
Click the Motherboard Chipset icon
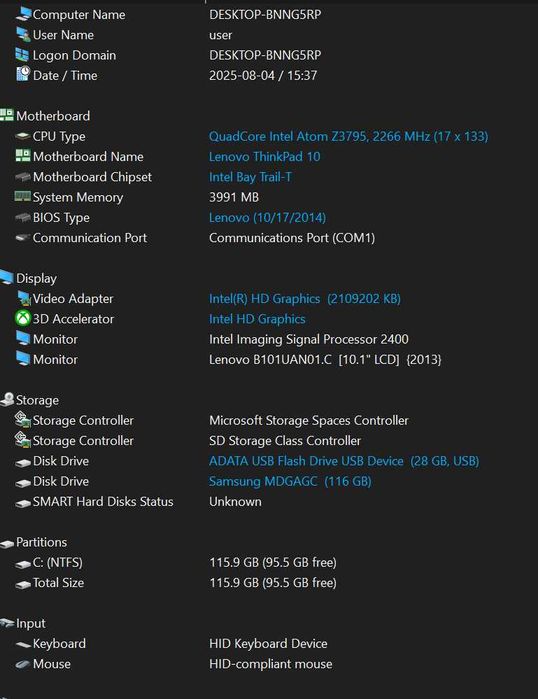[x=23, y=177]
